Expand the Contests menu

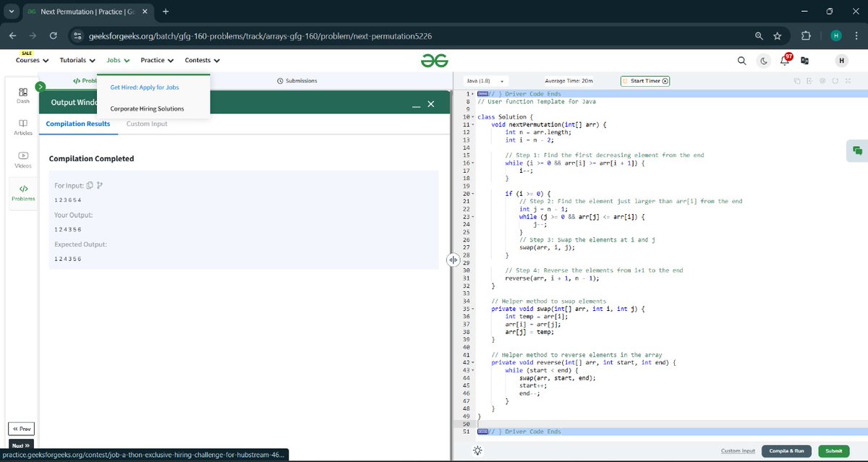203,60
